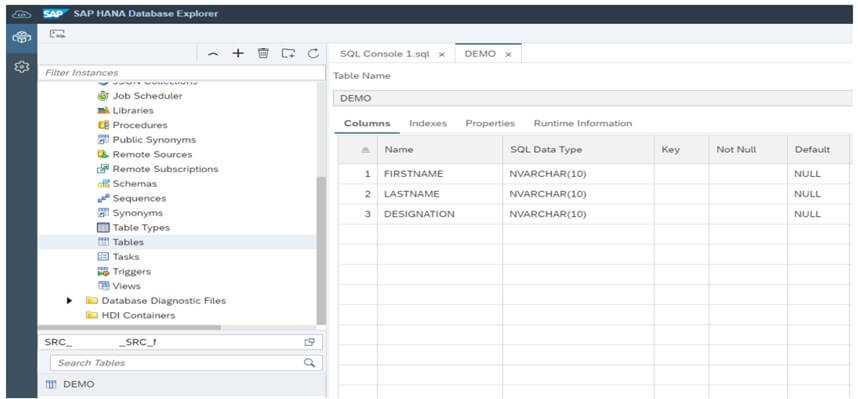Click the Synonyms icon

click(103, 213)
